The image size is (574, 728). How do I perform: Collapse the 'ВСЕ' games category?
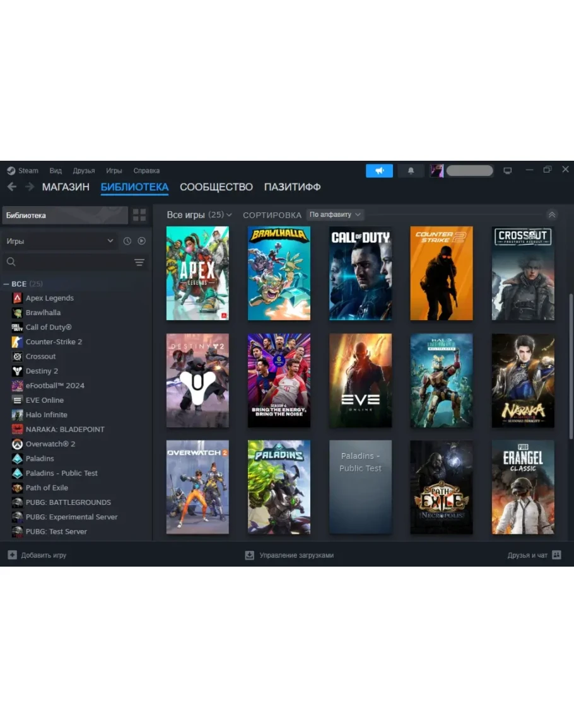click(7, 284)
